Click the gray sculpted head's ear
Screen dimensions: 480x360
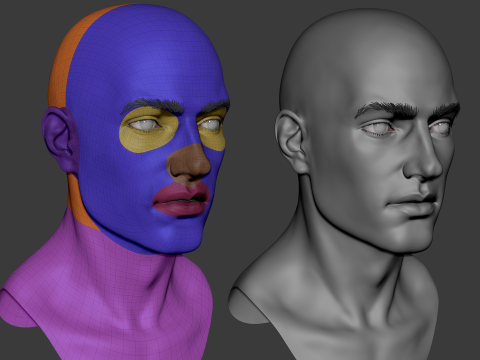click(291, 142)
